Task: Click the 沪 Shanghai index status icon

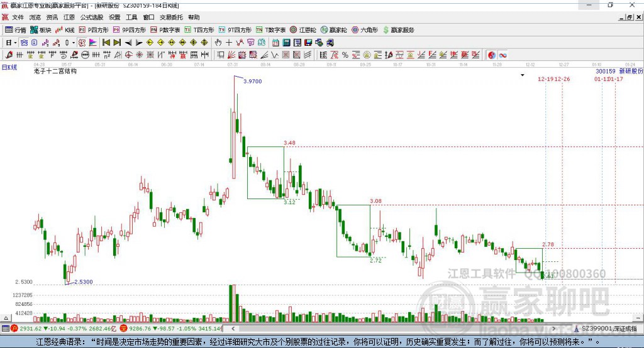Action: coord(14,329)
